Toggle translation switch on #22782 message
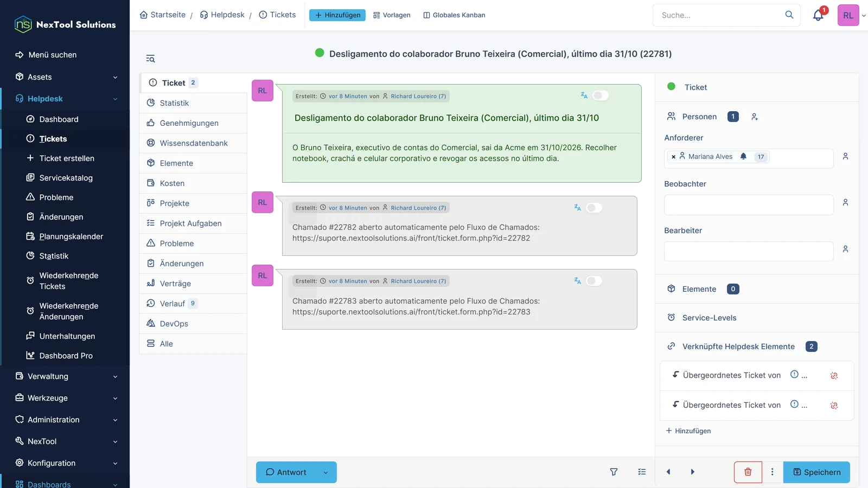This screenshot has height=488, width=868. (594, 208)
